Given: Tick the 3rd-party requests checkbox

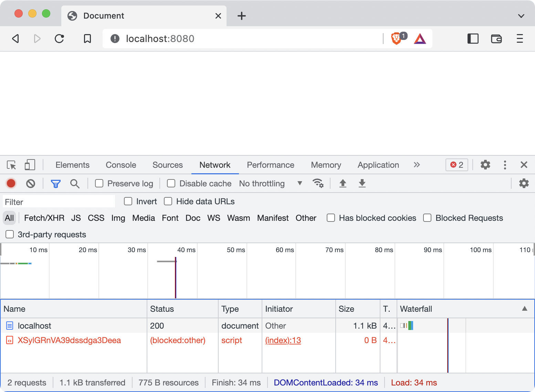Looking at the screenshot, I should [10, 235].
